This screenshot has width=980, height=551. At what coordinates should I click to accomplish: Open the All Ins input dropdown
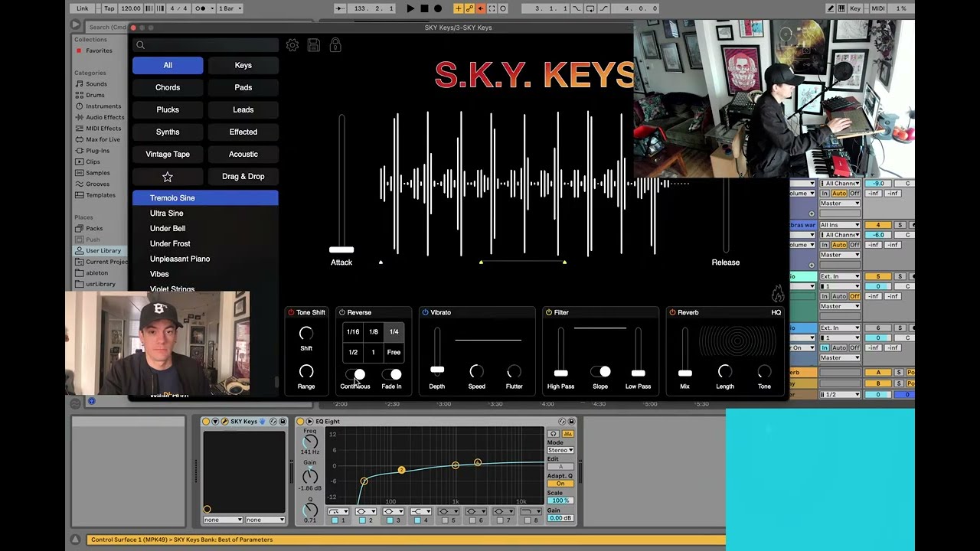tap(840, 225)
